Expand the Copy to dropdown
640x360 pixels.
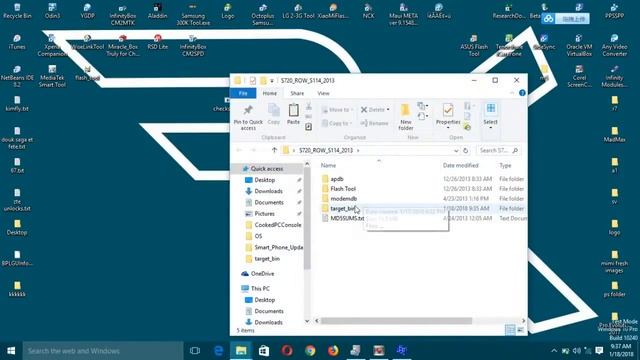[x=350, y=123]
